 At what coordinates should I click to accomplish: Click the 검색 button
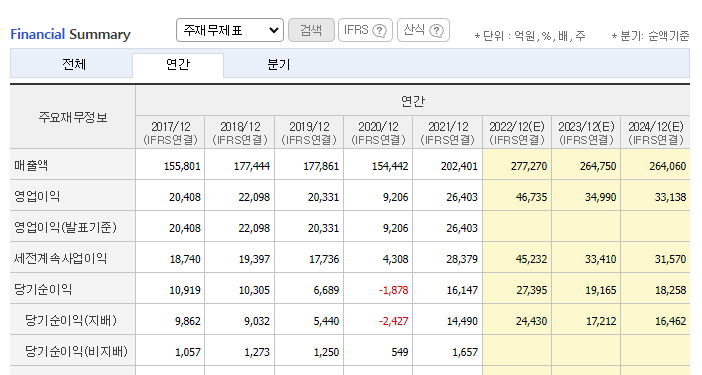pyautogui.click(x=311, y=30)
